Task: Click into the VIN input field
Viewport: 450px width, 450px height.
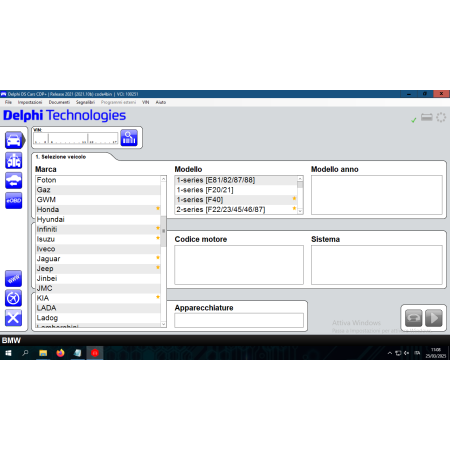Action: [x=76, y=138]
